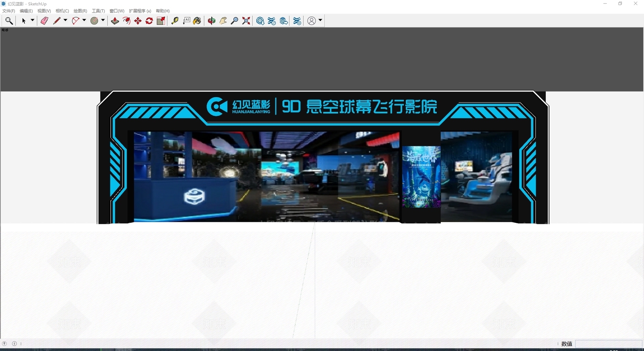Activate the Orbit camera tool
The height and width of the screenshot is (351, 644).
(212, 21)
